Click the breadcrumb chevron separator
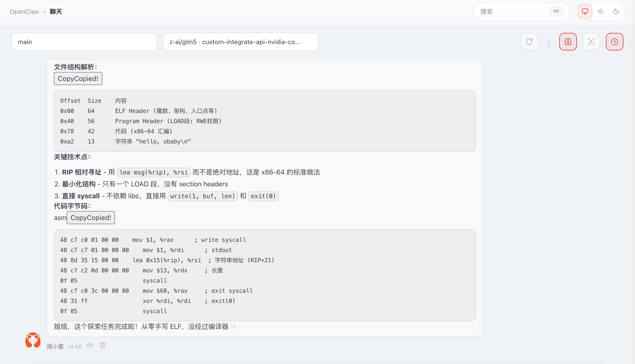 [44, 12]
